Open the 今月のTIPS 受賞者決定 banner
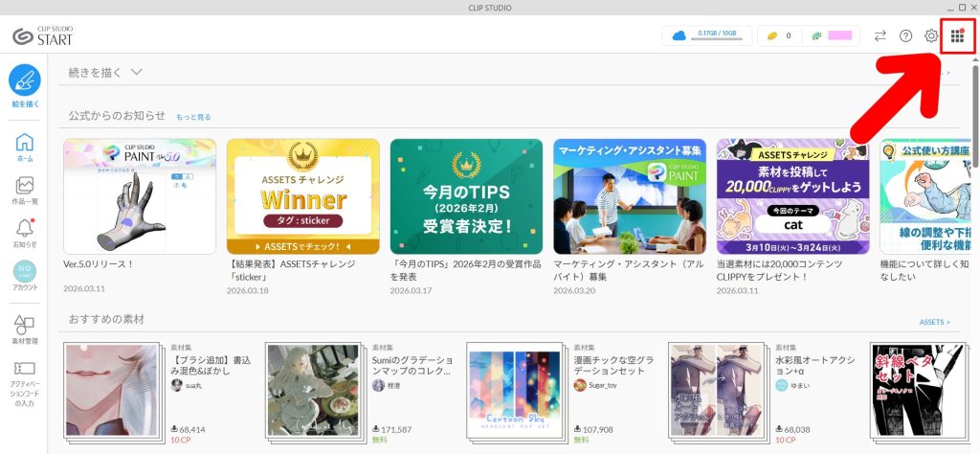This screenshot has height=454, width=980. tap(466, 196)
